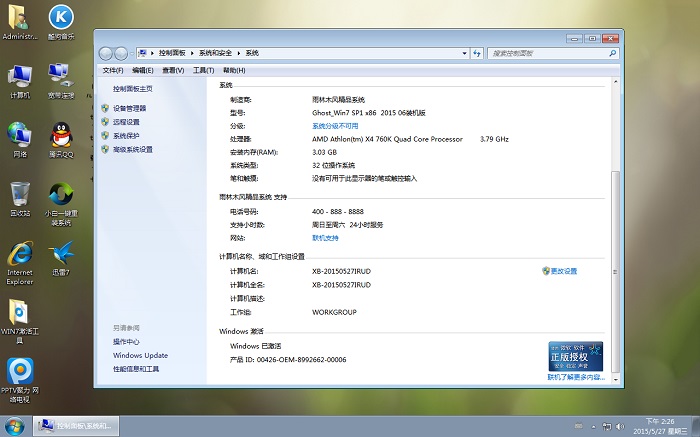Open the 迅雷7 desktop icon
Viewport: 700px width, 437px height.
[61, 252]
